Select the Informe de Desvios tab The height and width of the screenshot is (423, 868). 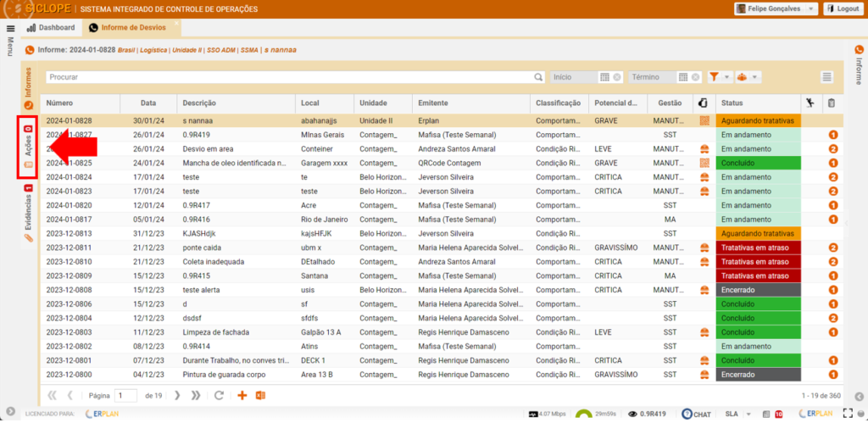(131, 28)
